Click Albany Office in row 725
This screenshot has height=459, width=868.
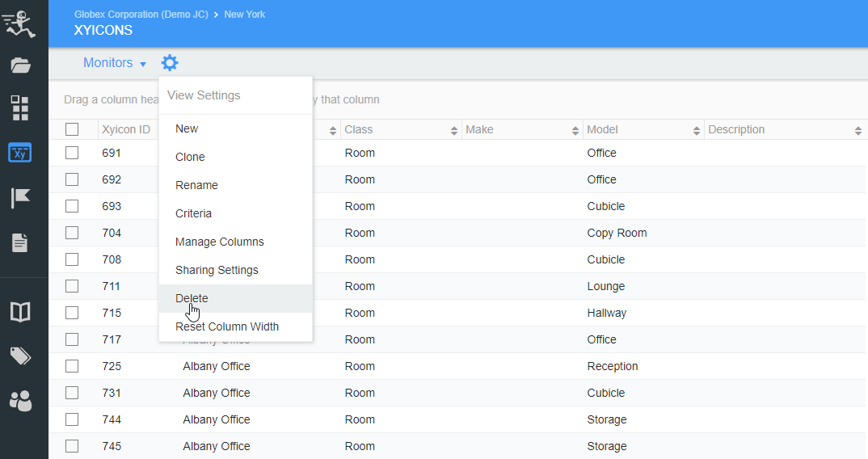(x=217, y=366)
